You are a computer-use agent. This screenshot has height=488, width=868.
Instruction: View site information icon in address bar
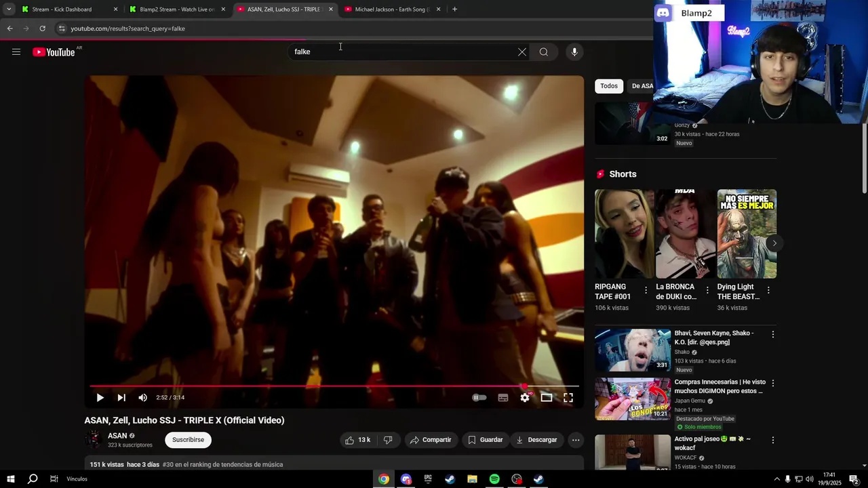[x=62, y=28]
